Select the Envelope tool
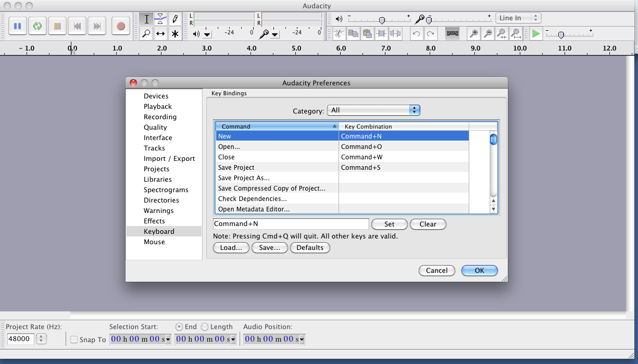The height and width of the screenshot is (364, 638). pos(161,19)
